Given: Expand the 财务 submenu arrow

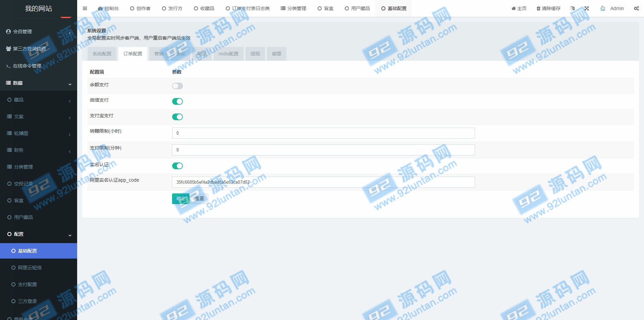Looking at the screenshot, I should [x=70, y=151].
